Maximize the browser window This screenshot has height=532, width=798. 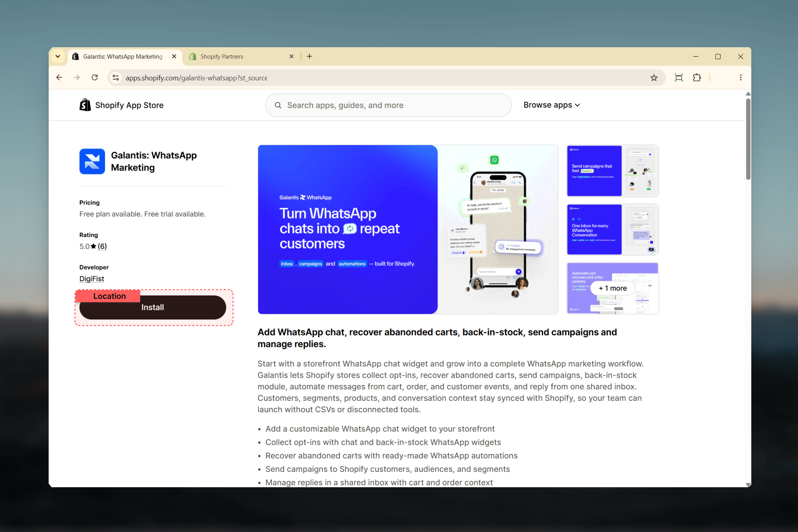(718, 56)
